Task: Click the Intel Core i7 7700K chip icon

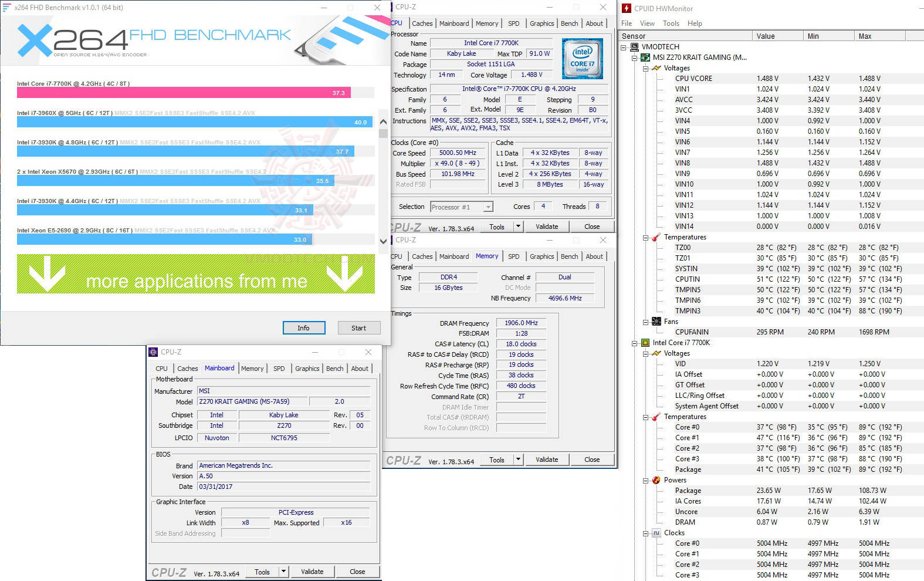Action: pyautogui.click(x=645, y=343)
